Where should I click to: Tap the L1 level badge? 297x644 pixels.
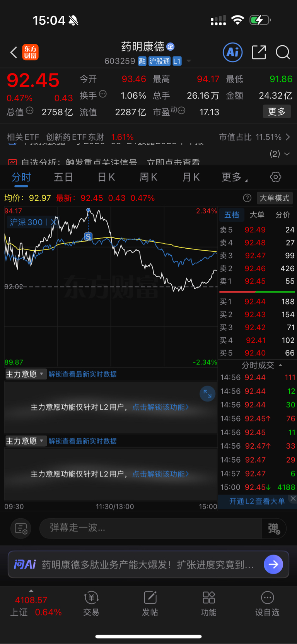[x=177, y=61]
